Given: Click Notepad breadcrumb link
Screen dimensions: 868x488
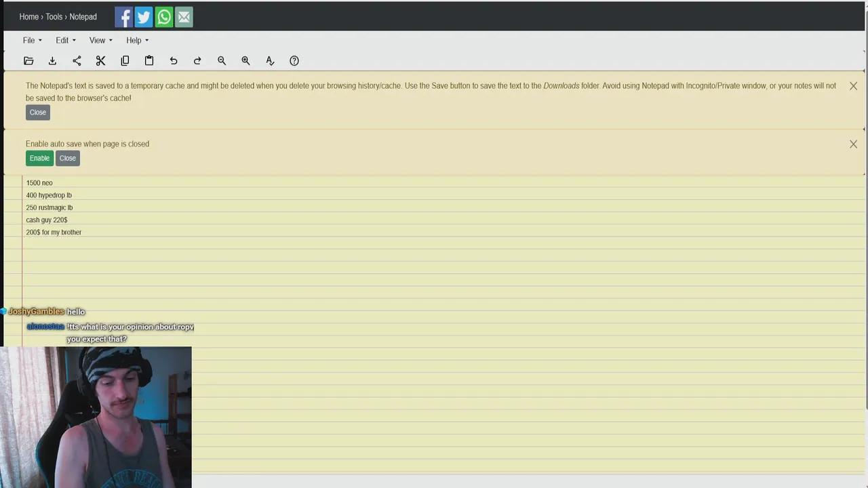Looking at the screenshot, I should coord(83,17).
